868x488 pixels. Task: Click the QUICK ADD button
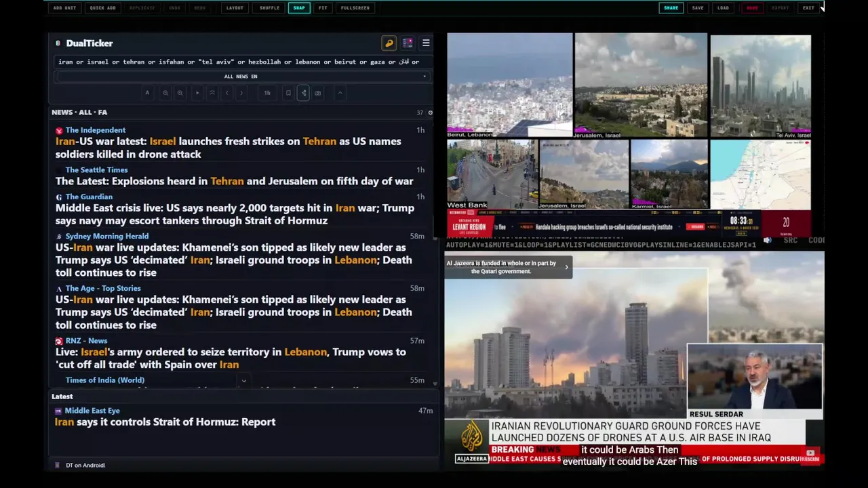(x=102, y=8)
